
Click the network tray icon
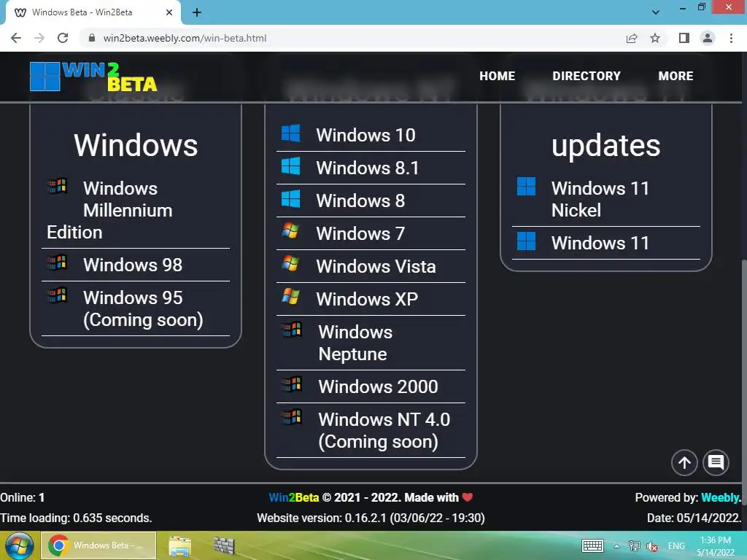click(x=634, y=545)
